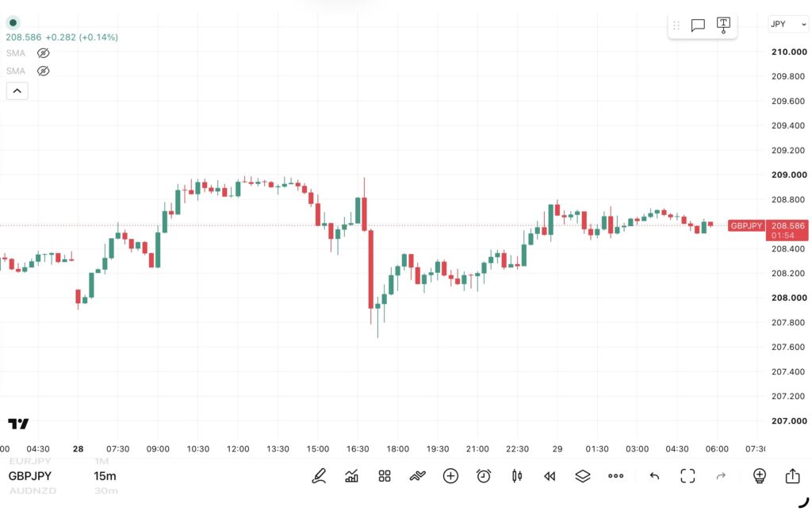The image size is (812, 511).
Task: Add symbol with plus circle icon
Action: pos(450,476)
